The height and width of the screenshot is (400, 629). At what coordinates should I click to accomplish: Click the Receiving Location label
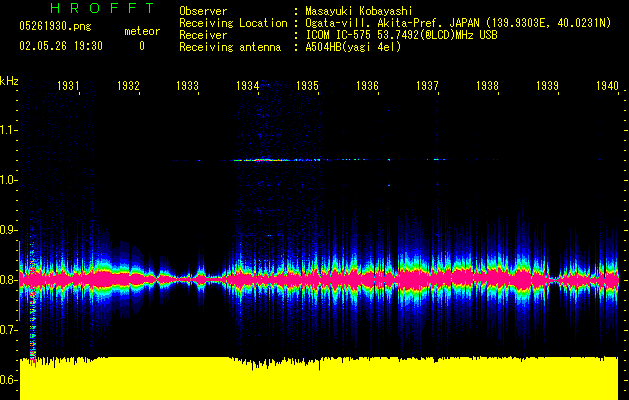[233, 23]
